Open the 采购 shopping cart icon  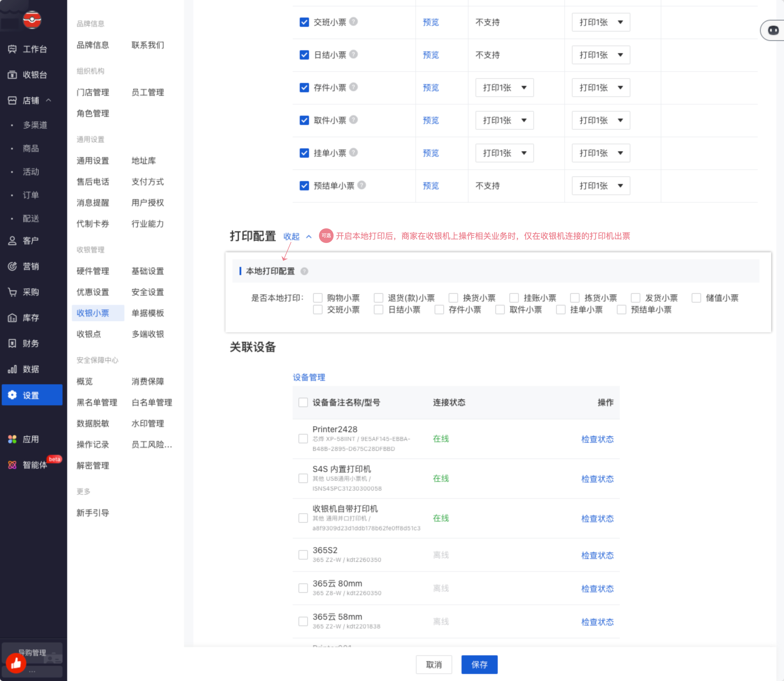point(12,292)
